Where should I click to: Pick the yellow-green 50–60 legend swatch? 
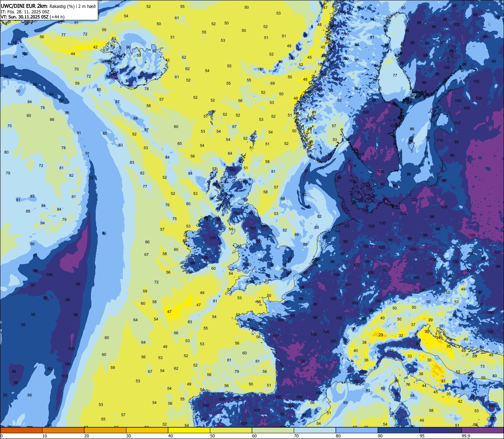(x=231, y=430)
